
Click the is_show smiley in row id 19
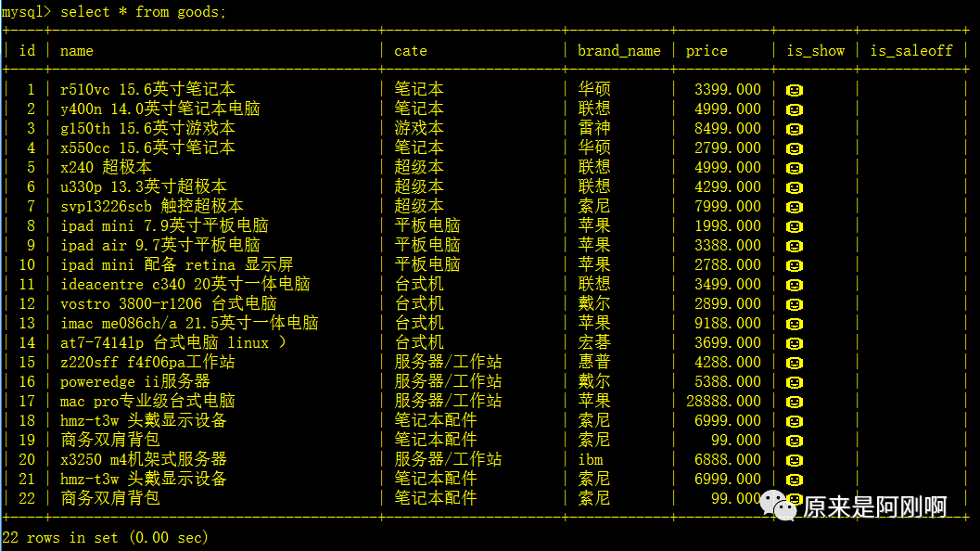click(795, 441)
